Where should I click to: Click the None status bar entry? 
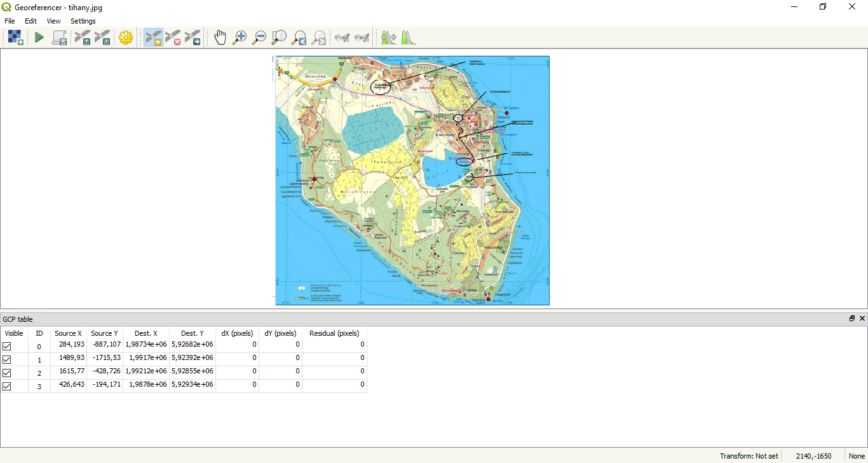pyautogui.click(x=857, y=456)
